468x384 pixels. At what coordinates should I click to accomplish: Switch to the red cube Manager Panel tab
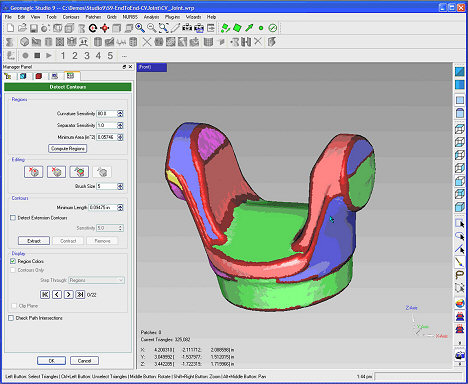pyautogui.click(x=39, y=76)
